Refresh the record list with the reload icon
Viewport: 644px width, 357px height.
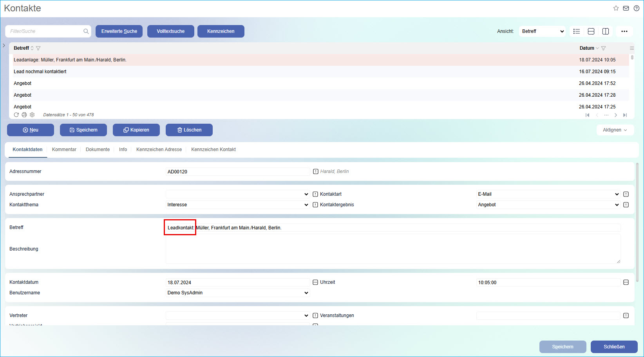16,115
